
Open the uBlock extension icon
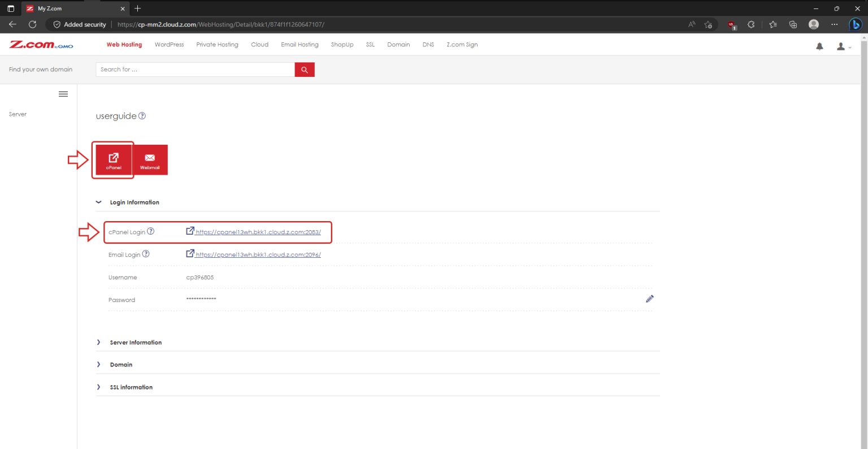click(732, 25)
